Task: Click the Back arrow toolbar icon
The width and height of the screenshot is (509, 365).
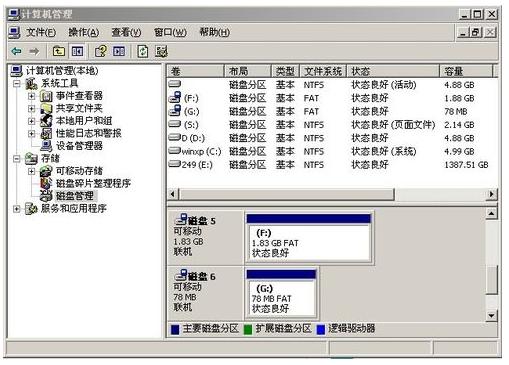Action: pyautogui.click(x=16, y=52)
